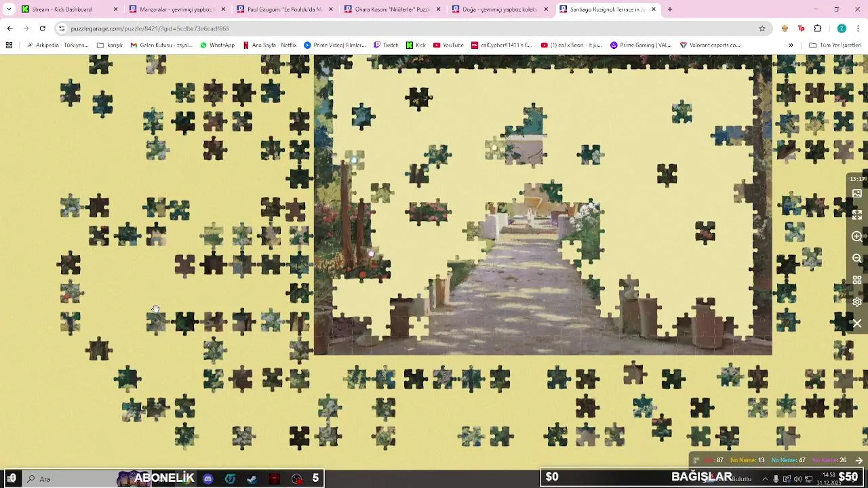Viewport: 868px width, 488px height.
Task: Click the multiplayer arrow next to player scores
Action: tap(859, 460)
